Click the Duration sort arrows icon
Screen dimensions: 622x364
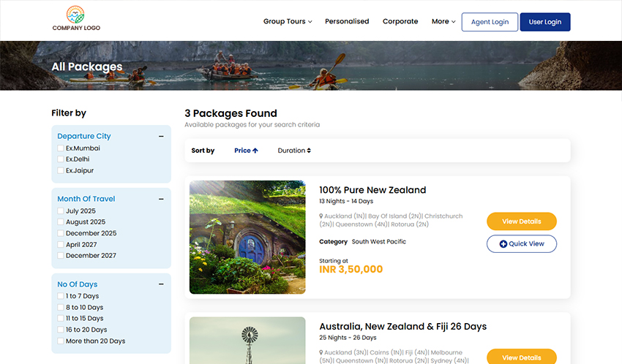tap(309, 151)
